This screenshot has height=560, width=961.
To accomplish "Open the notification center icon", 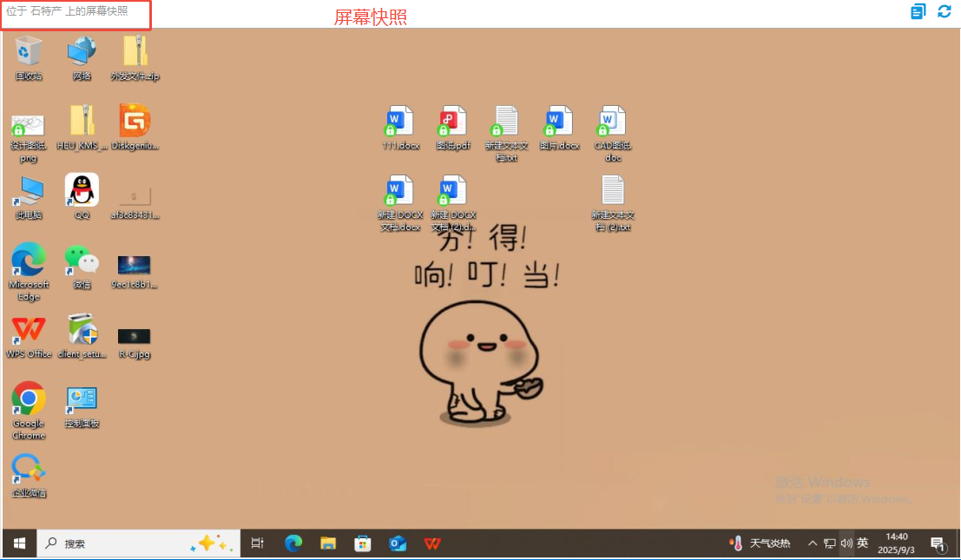I will pyautogui.click(x=938, y=544).
